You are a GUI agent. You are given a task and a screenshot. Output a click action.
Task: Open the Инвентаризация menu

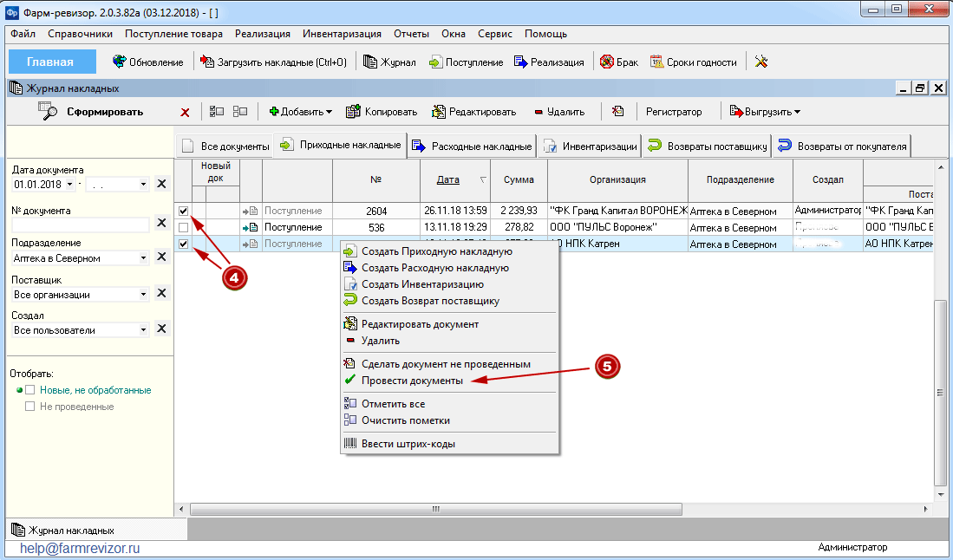(343, 34)
